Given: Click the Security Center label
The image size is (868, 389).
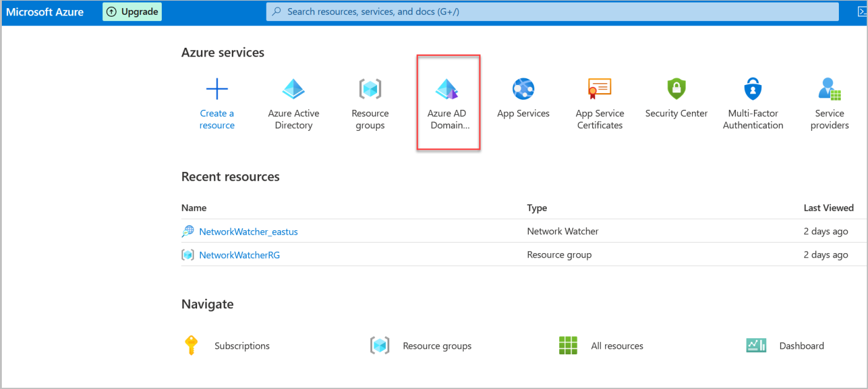Looking at the screenshot, I should tap(676, 114).
